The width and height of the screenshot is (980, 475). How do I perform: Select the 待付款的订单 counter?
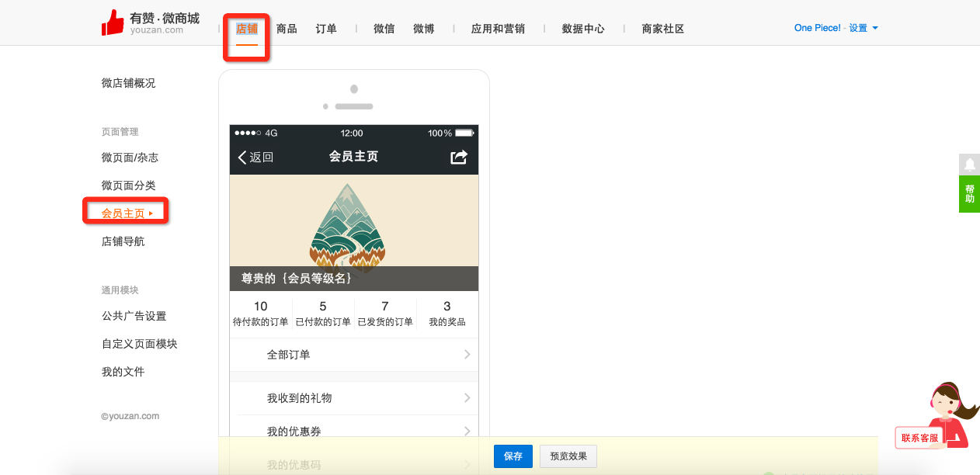[x=260, y=314]
